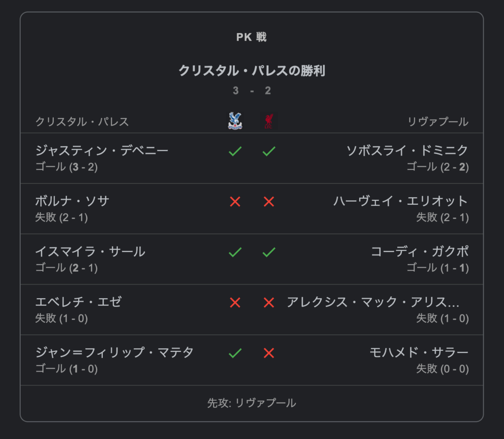This screenshot has height=439, width=504.
Task: Open player モハメド・サラー
Action: pos(419,352)
